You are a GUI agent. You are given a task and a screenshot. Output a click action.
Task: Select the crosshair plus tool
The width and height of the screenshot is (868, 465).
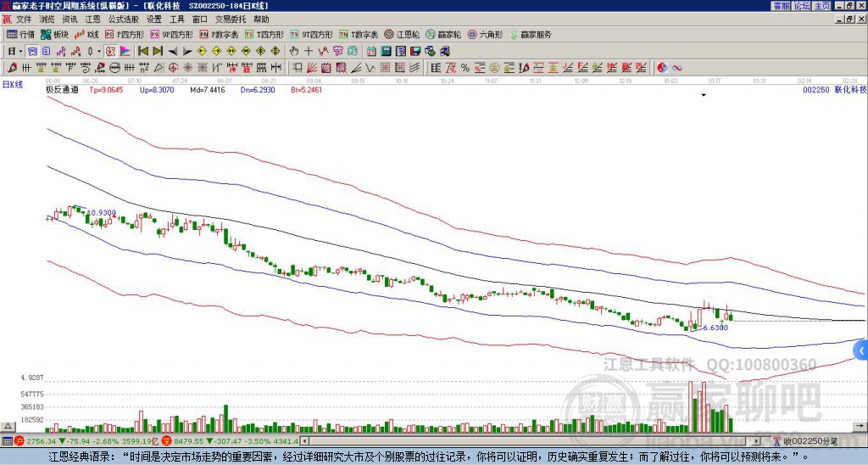[309, 51]
